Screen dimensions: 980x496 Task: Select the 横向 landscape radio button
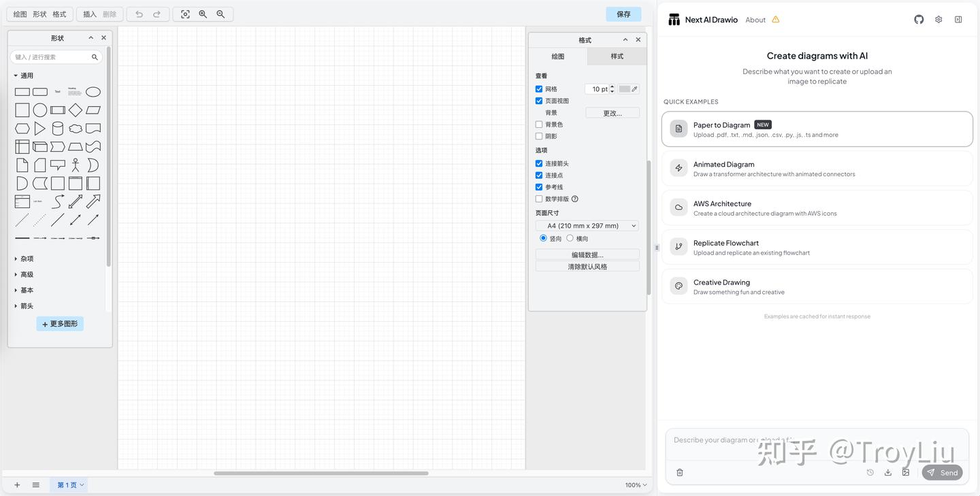tap(570, 238)
